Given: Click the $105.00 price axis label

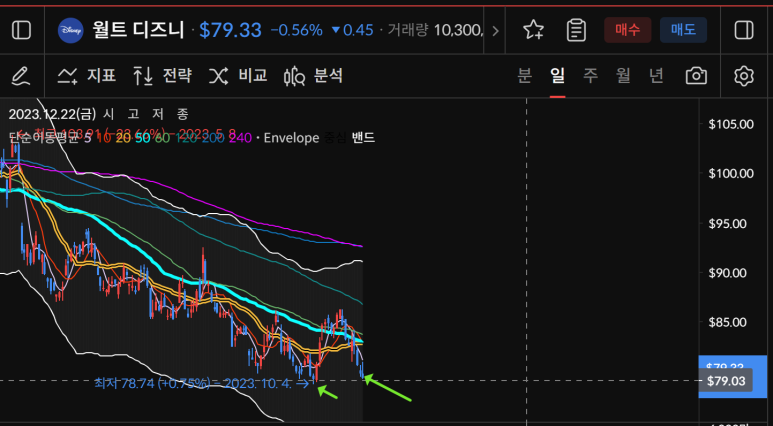Looking at the screenshot, I should coord(731,124).
